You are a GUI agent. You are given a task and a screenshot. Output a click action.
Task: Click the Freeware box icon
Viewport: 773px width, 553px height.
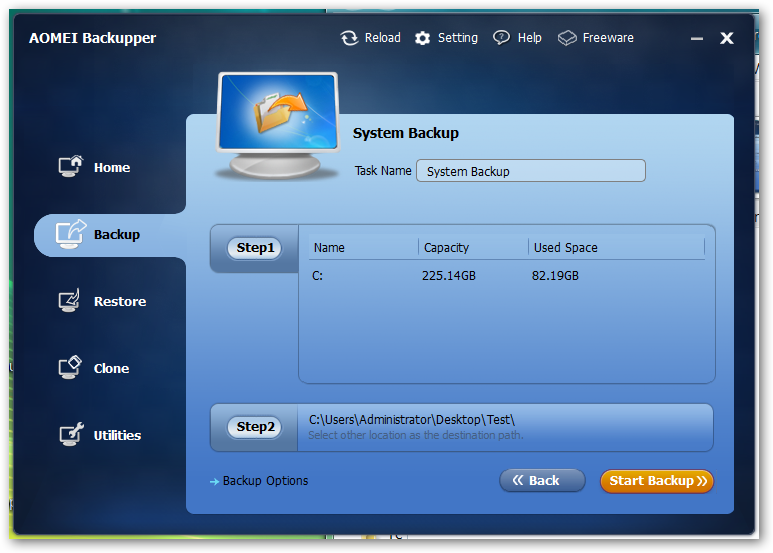pos(567,38)
